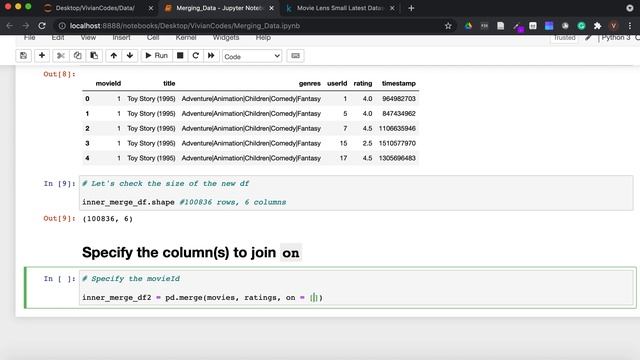Restart kernel and run all fast-forward icon
Screen dimensions: 640x360
coord(211,56)
